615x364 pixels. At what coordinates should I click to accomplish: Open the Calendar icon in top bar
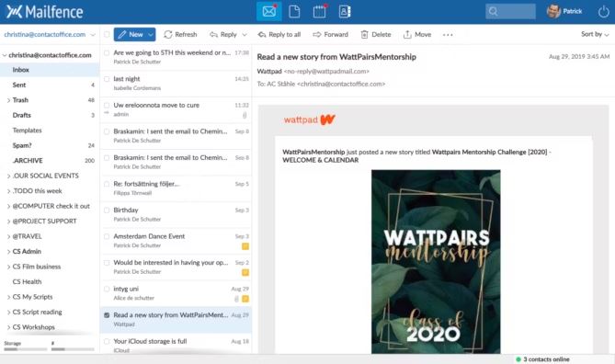pos(320,11)
